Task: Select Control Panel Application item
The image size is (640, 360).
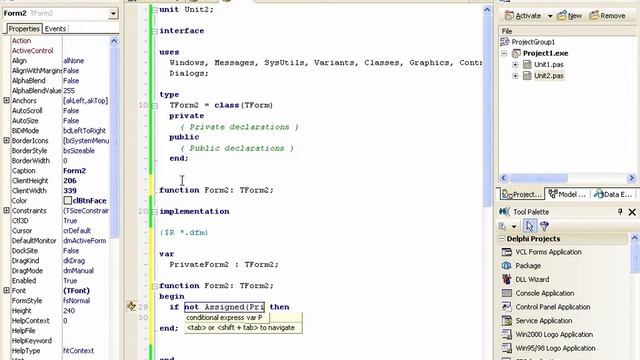Action: tap(553, 307)
